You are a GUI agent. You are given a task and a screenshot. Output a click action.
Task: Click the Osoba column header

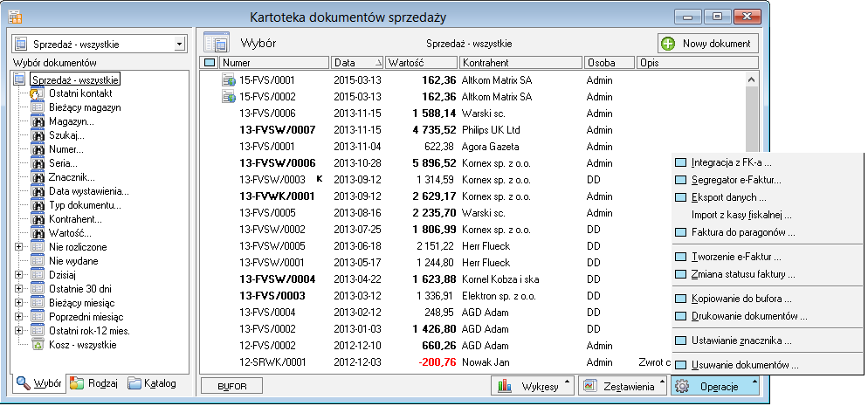coord(609,63)
